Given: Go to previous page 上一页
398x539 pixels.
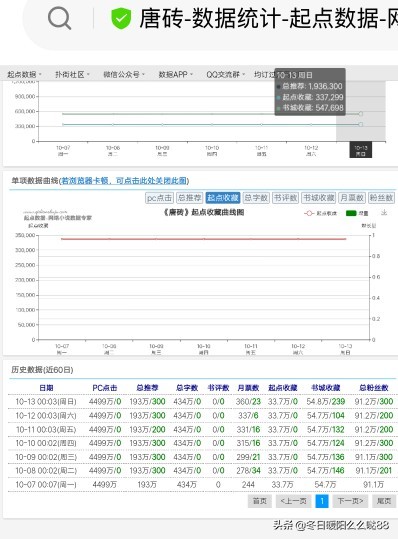Looking at the screenshot, I should pos(293,501).
